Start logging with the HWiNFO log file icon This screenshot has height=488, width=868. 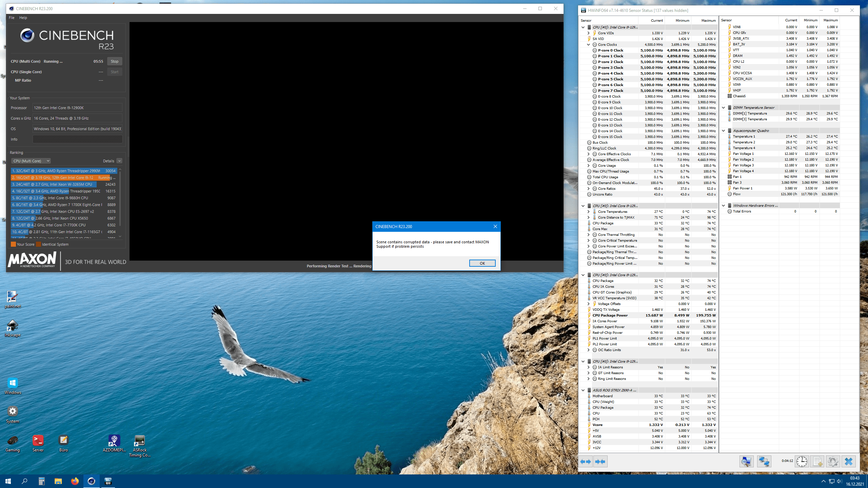click(817, 462)
